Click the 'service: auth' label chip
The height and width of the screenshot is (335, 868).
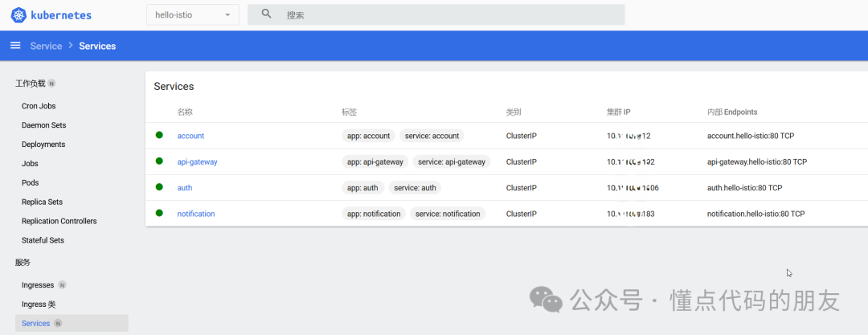coord(416,188)
